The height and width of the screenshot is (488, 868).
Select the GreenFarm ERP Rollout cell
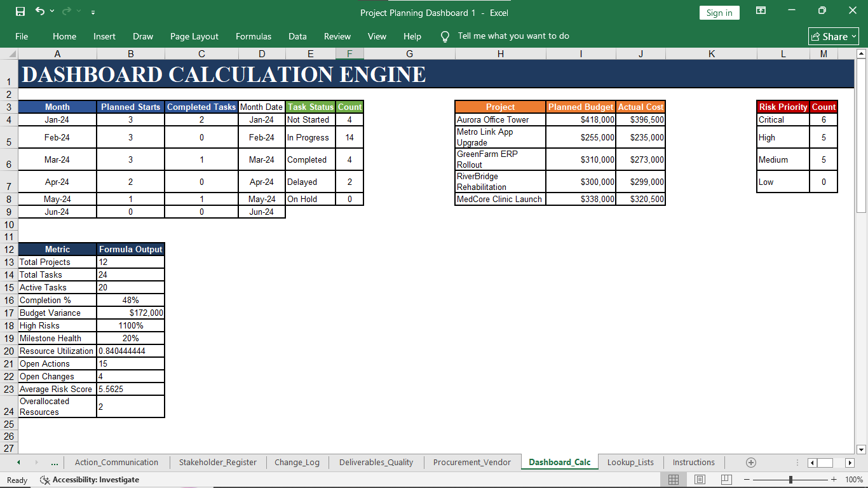point(501,159)
